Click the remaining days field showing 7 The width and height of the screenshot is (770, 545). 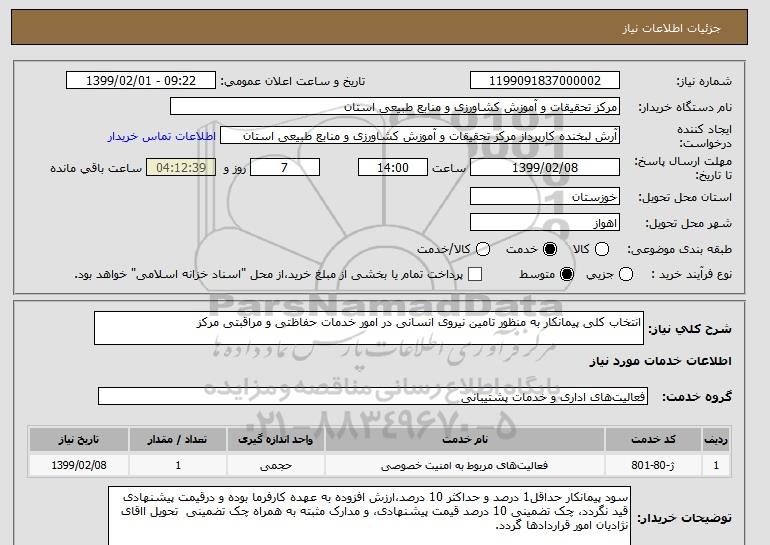point(285,167)
